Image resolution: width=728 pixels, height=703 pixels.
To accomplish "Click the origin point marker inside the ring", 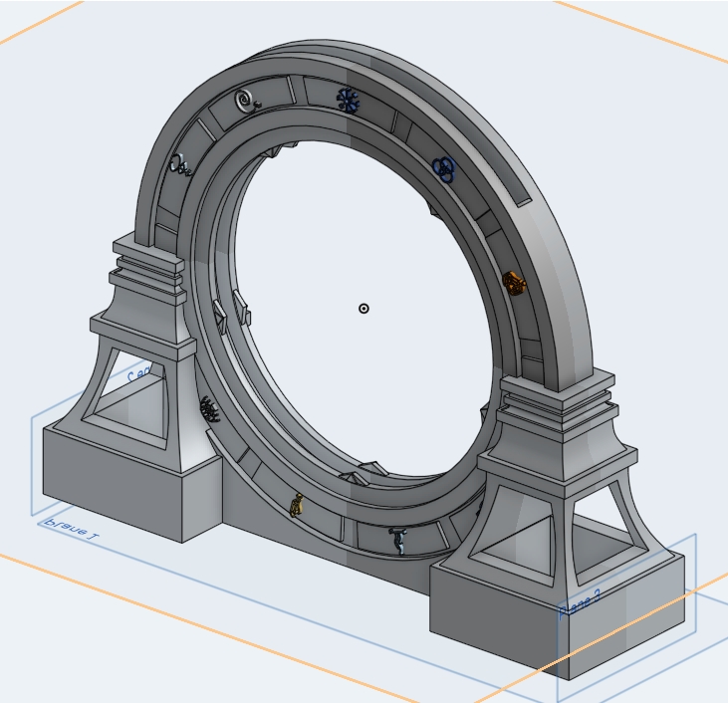I will (364, 309).
